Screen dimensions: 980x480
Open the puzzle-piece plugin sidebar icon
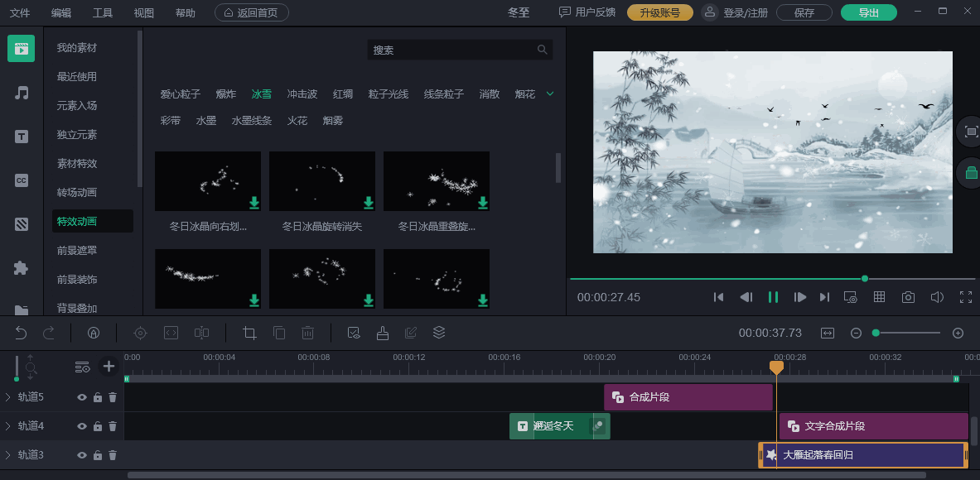[22, 268]
